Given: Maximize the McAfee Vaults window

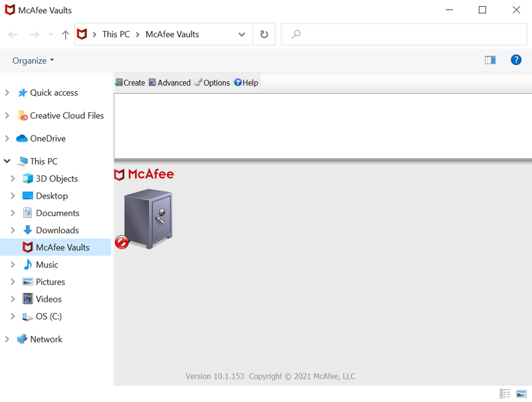Looking at the screenshot, I should click(482, 10).
